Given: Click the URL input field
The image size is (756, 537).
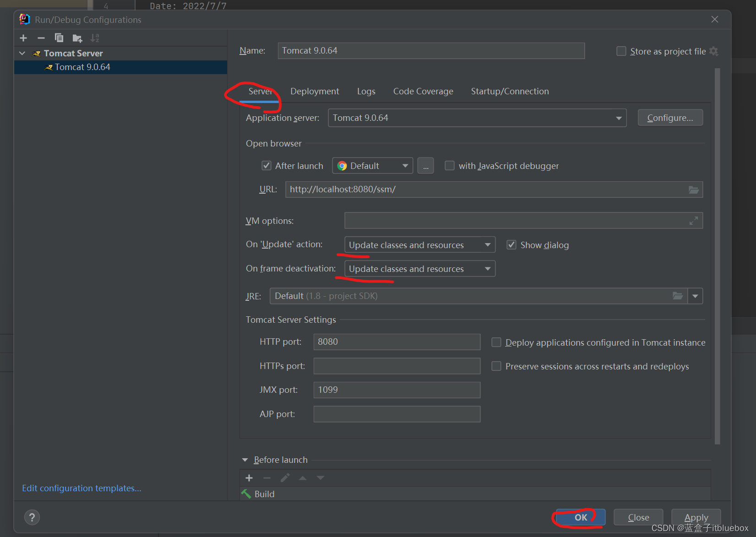Looking at the screenshot, I should [494, 190].
